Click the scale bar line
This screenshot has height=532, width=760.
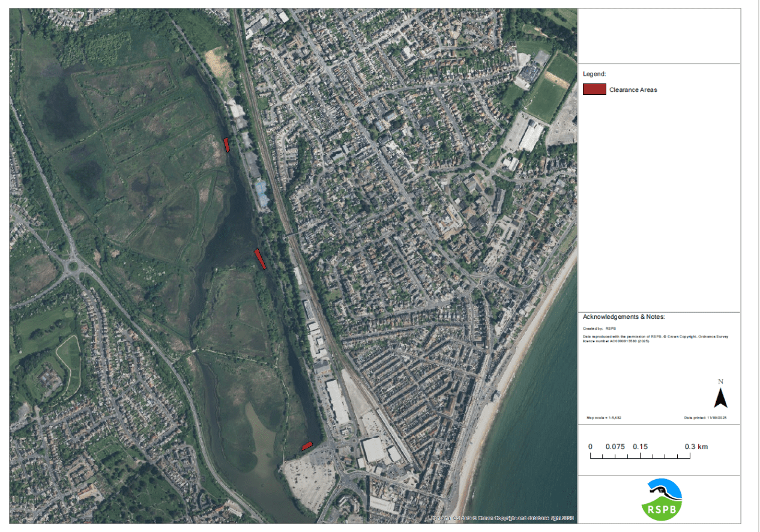640,457
